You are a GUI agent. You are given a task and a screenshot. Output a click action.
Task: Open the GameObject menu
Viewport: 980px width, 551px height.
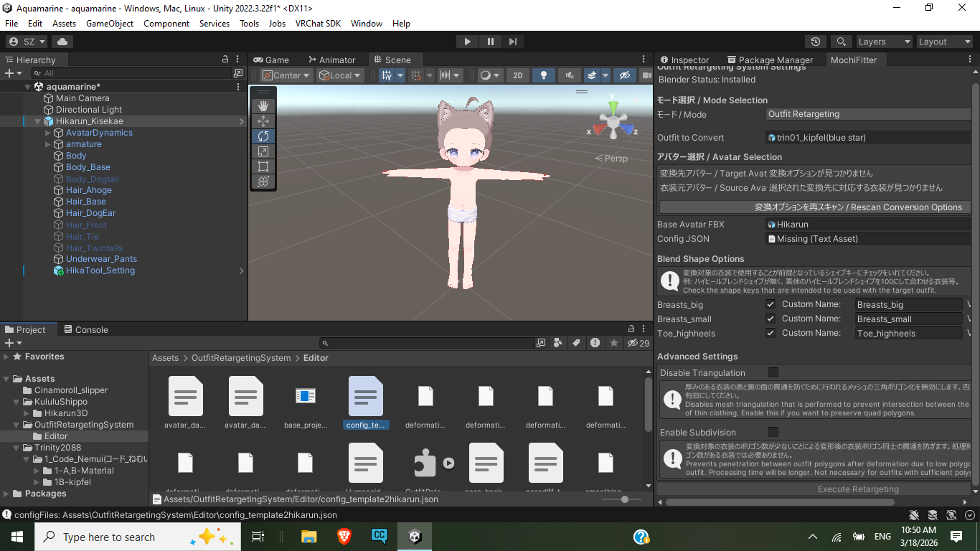point(110,23)
